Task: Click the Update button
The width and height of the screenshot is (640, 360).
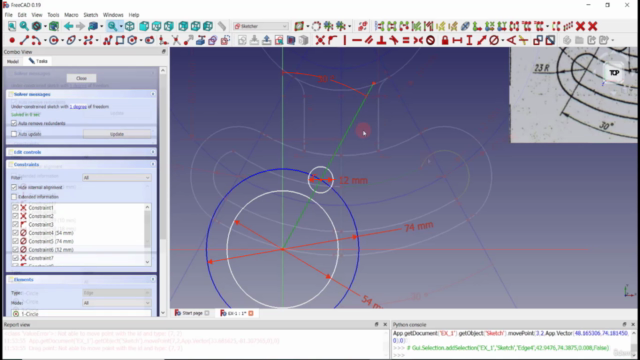Action: (117, 134)
